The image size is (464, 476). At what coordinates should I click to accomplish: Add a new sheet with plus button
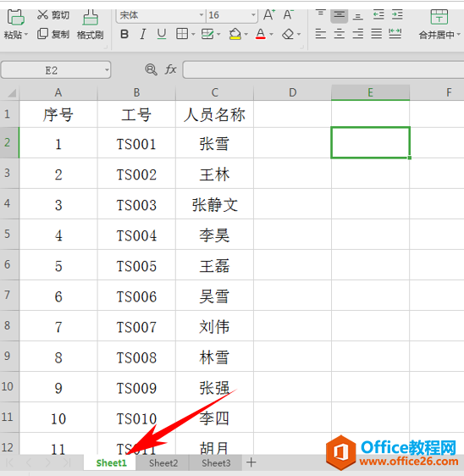(251, 462)
